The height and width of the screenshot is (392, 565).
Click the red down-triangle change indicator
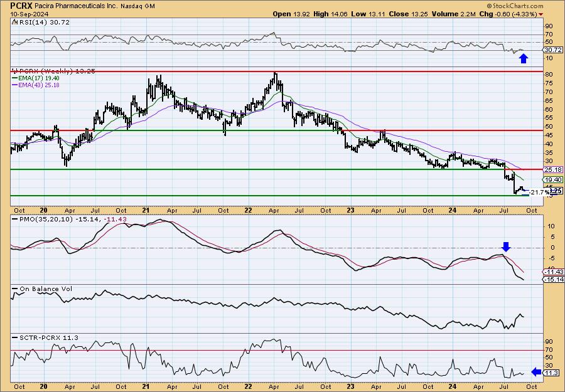(541, 14)
